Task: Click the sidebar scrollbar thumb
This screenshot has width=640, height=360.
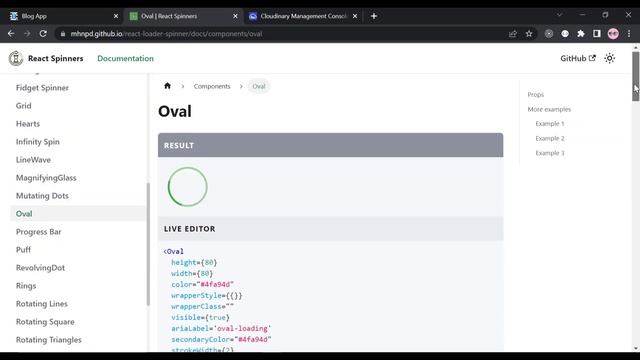Action: coord(148,244)
